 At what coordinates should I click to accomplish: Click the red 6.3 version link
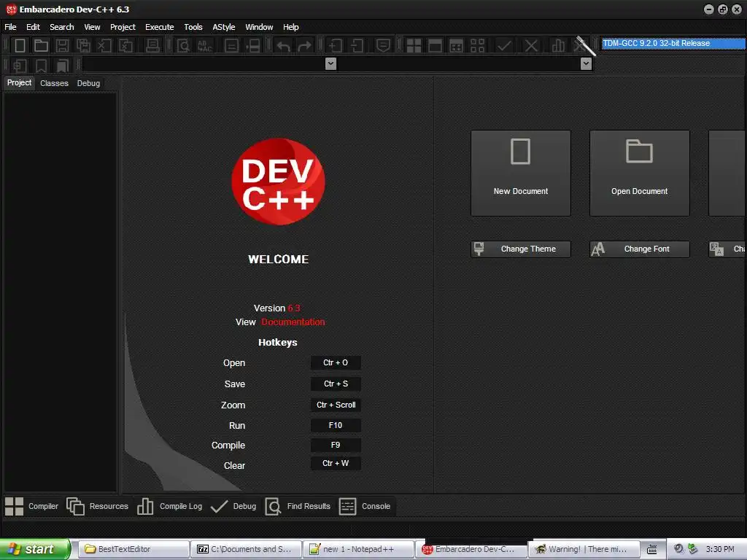click(x=294, y=308)
